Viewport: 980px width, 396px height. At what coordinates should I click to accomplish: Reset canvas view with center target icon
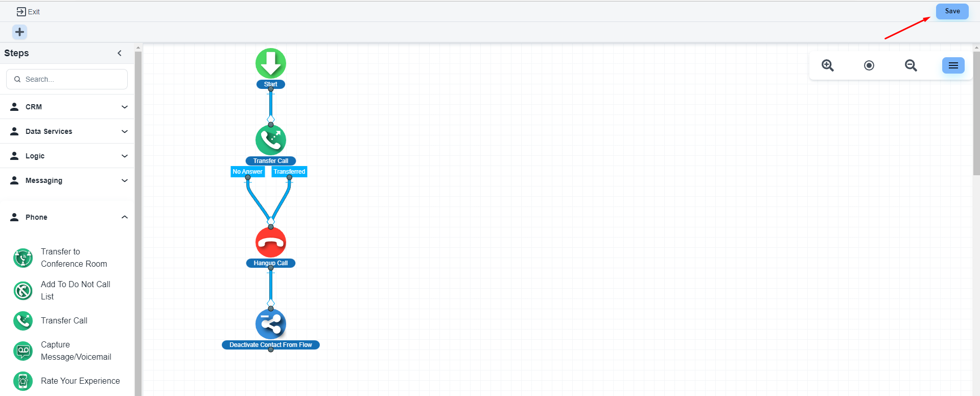pos(869,65)
